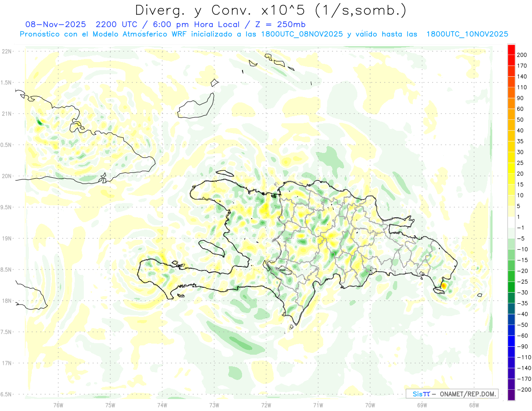Click longitude label "71W"
The width and height of the screenshot is (532, 411).
point(318,405)
